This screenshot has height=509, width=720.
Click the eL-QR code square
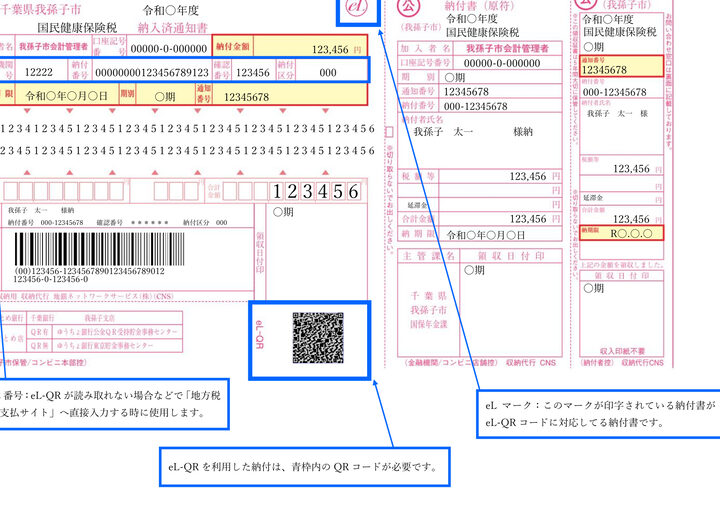[x=318, y=337]
